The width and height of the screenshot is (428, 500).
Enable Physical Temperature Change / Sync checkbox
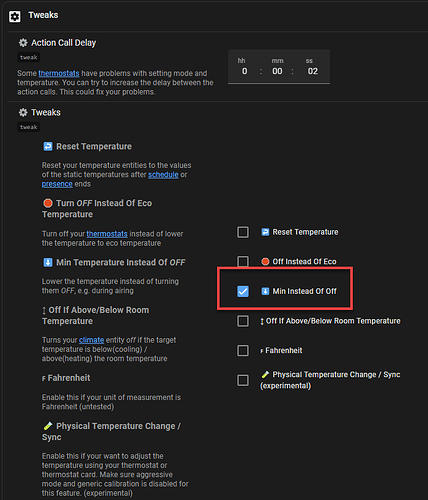coord(243,380)
